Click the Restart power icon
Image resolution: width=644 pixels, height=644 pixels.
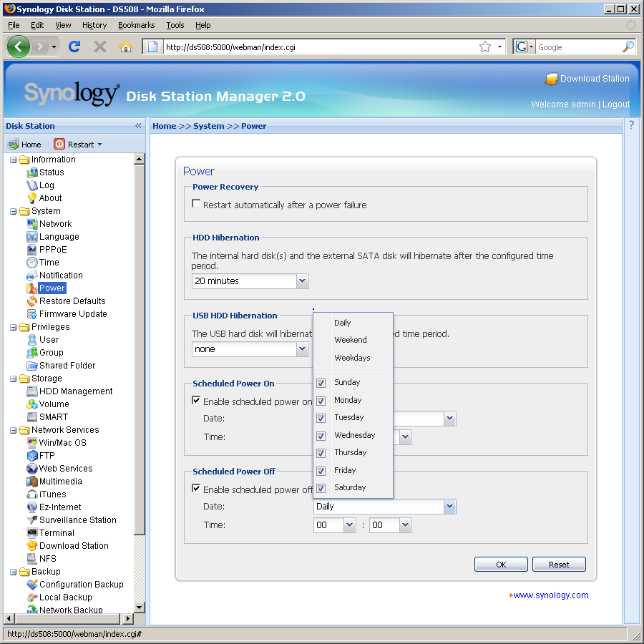click(59, 144)
